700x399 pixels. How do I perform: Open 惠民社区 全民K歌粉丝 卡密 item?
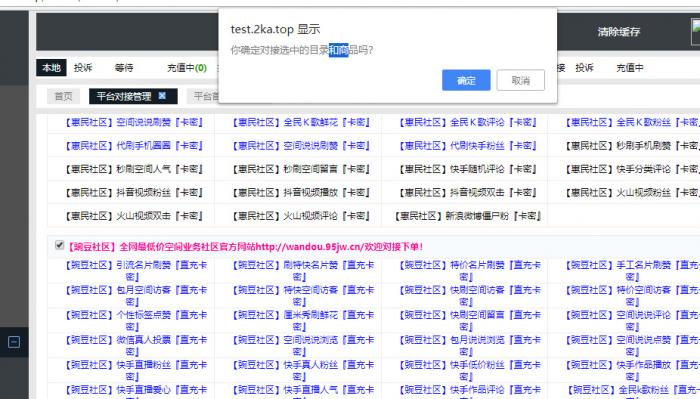point(632,122)
